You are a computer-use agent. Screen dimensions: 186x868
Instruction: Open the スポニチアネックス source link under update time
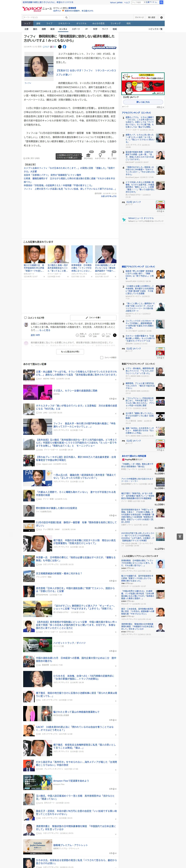[108, 196]
